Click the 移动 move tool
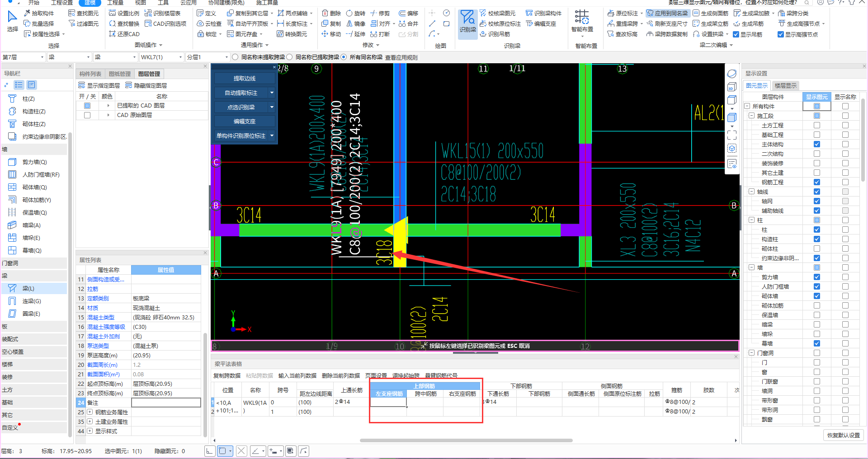This screenshot has width=868, height=459. pos(331,34)
